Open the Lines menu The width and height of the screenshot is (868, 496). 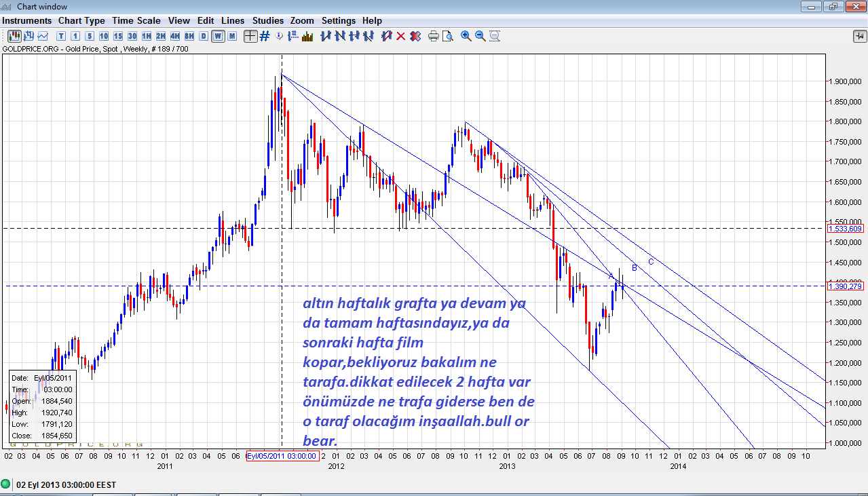coord(233,20)
